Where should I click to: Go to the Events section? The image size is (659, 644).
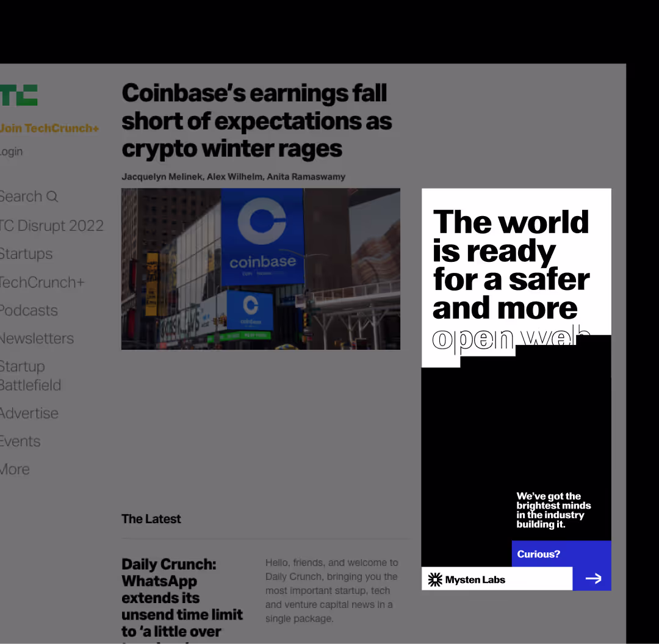[20, 441]
